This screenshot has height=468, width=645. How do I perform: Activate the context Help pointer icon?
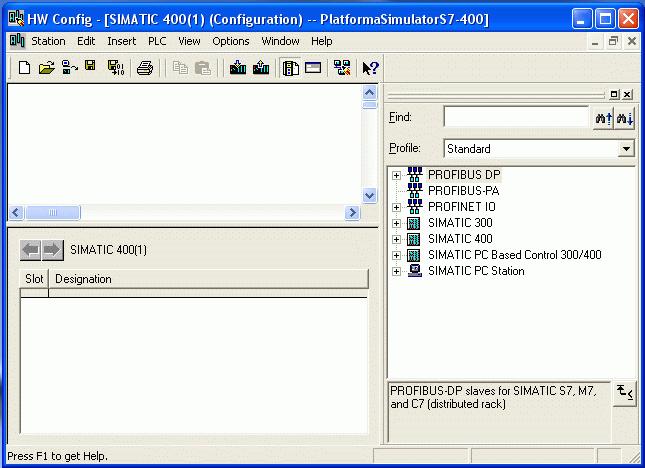pyautogui.click(x=370, y=67)
